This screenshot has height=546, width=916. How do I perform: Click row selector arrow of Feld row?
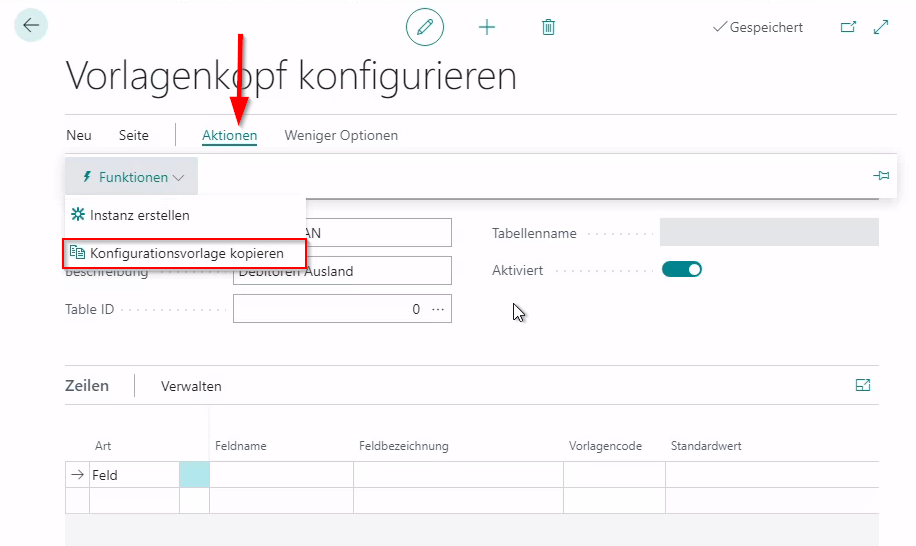77,475
